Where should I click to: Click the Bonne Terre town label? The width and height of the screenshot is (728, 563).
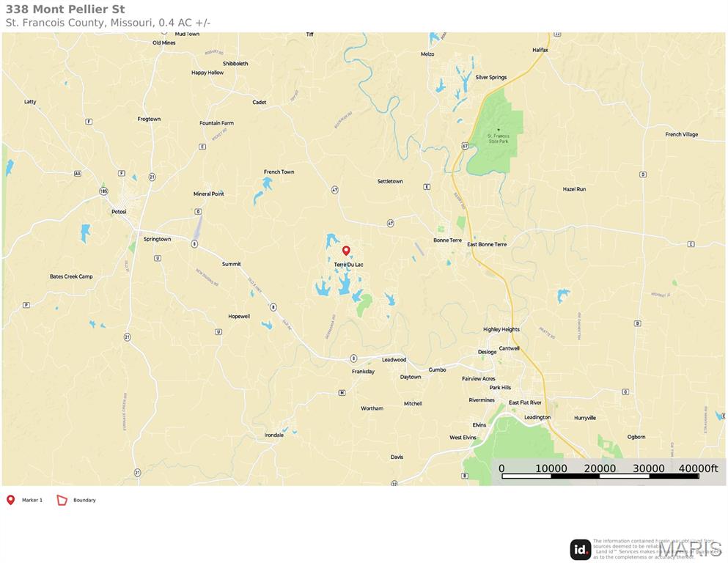(447, 240)
